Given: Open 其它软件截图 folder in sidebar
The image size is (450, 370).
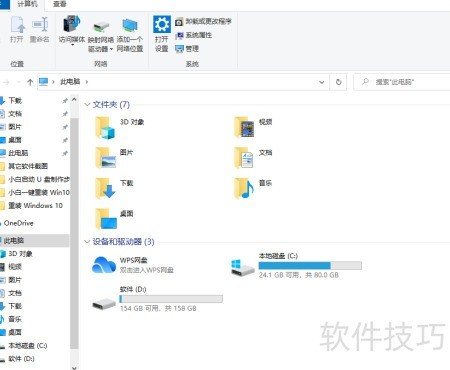Looking at the screenshot, I should point(28,166).
